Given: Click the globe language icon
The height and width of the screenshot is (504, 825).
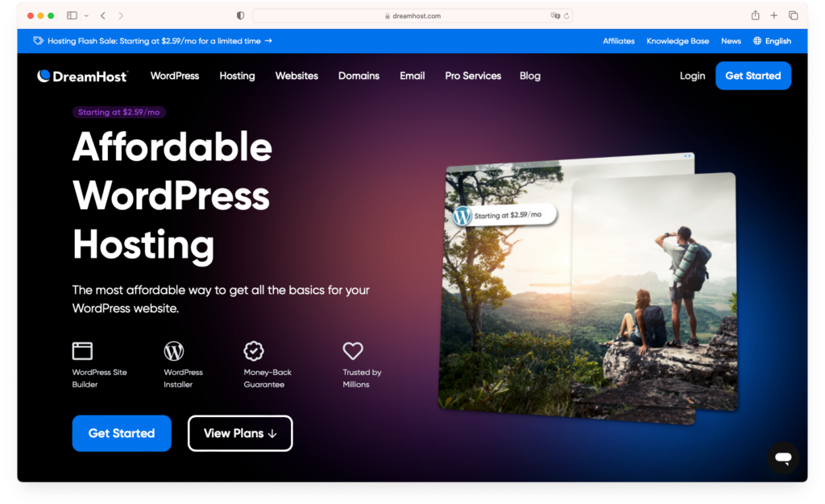Looking at the screenshot, I should [757, 41].
